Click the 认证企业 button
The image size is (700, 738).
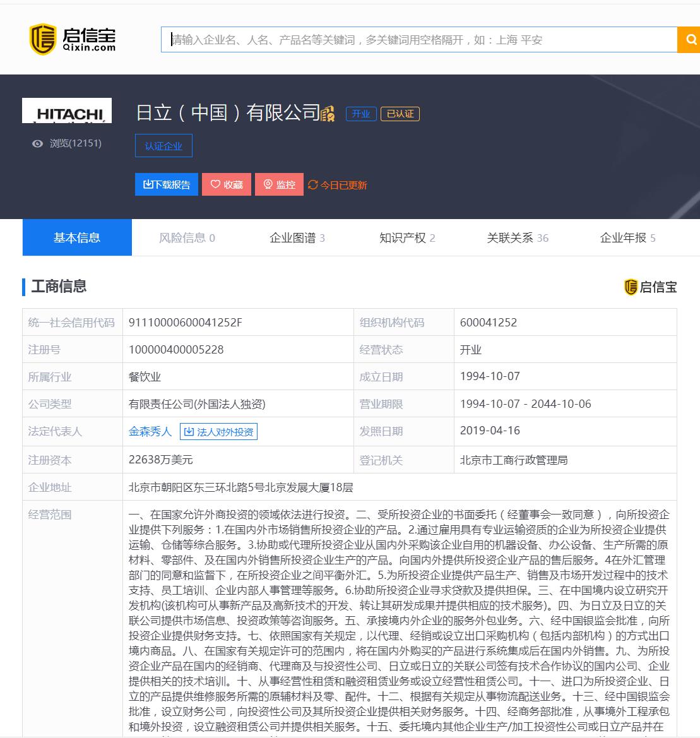pos(163,145)
